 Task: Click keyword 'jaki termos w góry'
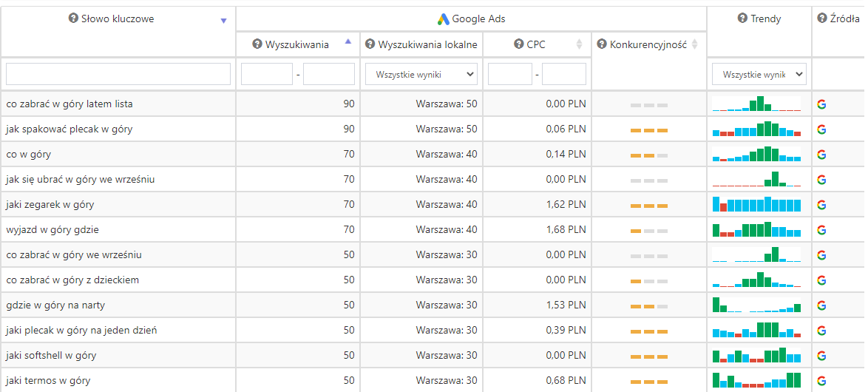point(48,381)
